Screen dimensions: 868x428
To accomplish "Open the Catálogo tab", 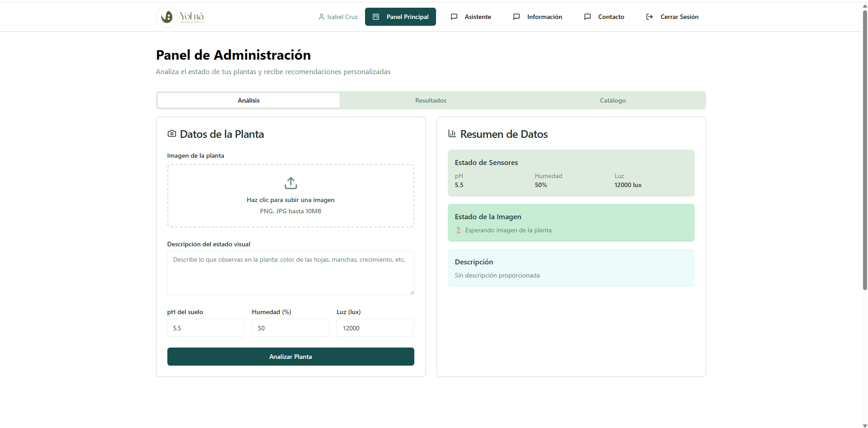I will pos(612,100).
